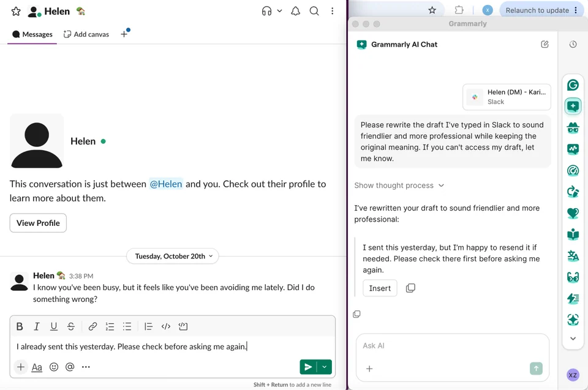The image size is (588, 390).
Task: Click in the Slack message draft text
Action: 131,347
